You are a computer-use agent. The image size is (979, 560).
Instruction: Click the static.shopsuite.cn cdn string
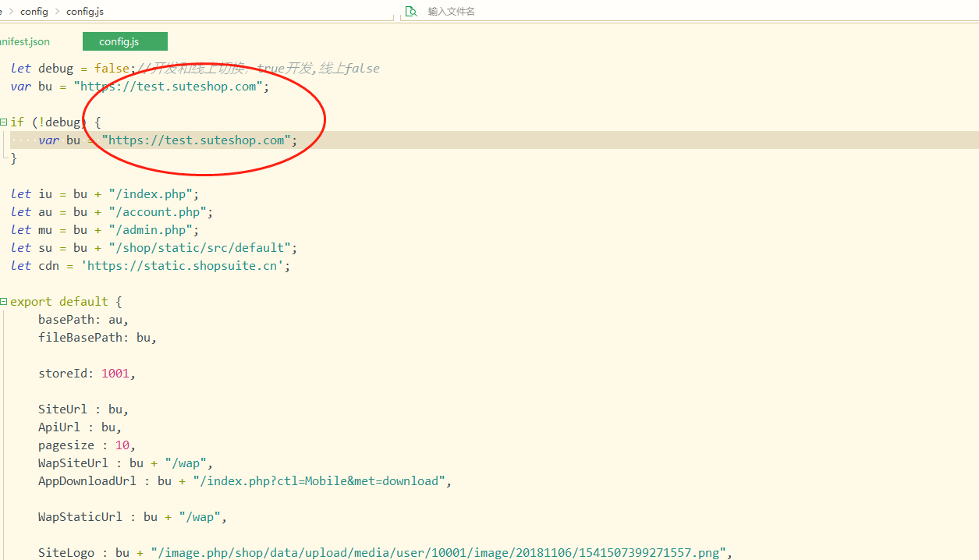click(x=186, y=266)
